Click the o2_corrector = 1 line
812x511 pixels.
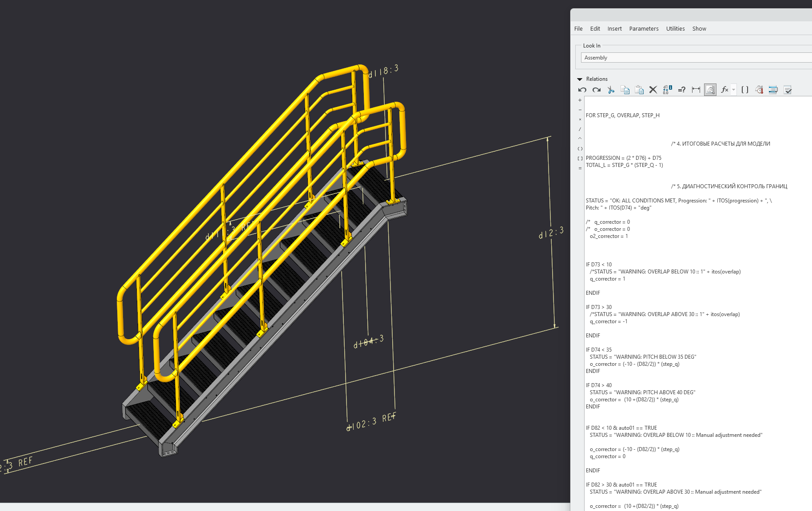[x=609, y=236]
